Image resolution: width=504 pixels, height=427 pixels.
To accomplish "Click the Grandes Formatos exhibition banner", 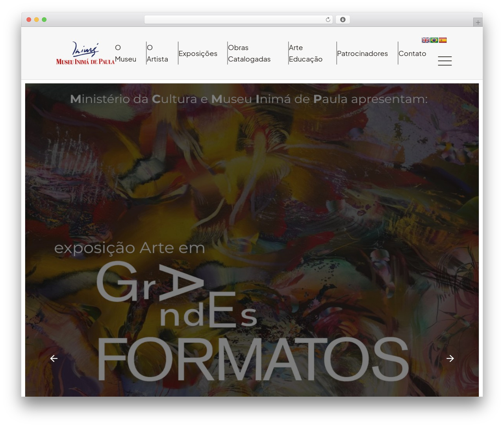I will click(x=252, y=240).
